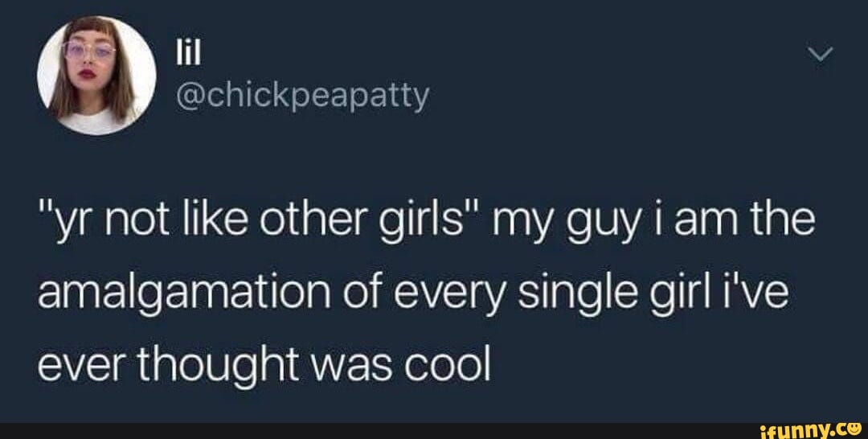View the author's profile picture

(97, 76)
